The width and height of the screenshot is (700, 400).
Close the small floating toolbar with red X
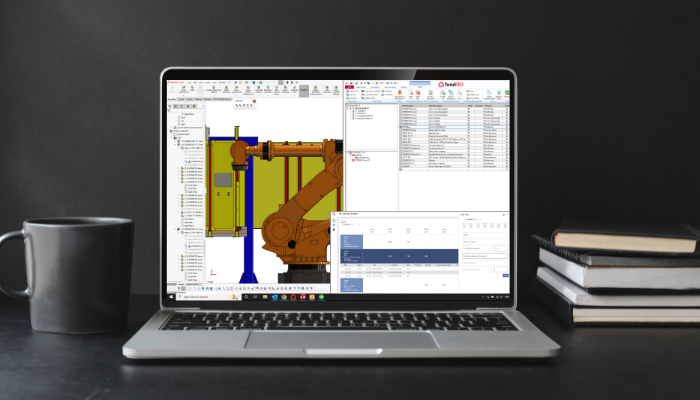click(x=254, y=101)
